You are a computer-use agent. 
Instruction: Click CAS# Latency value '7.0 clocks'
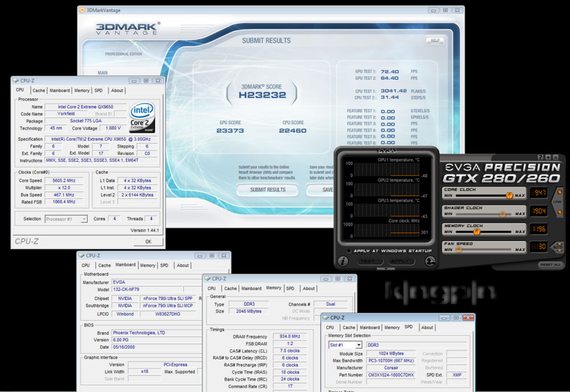point(290,351)
